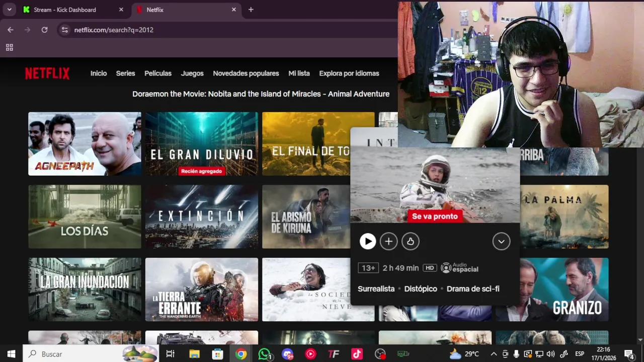Open Task View on taskbar
This screenshot has width=644, height=362.
[170, 354]
